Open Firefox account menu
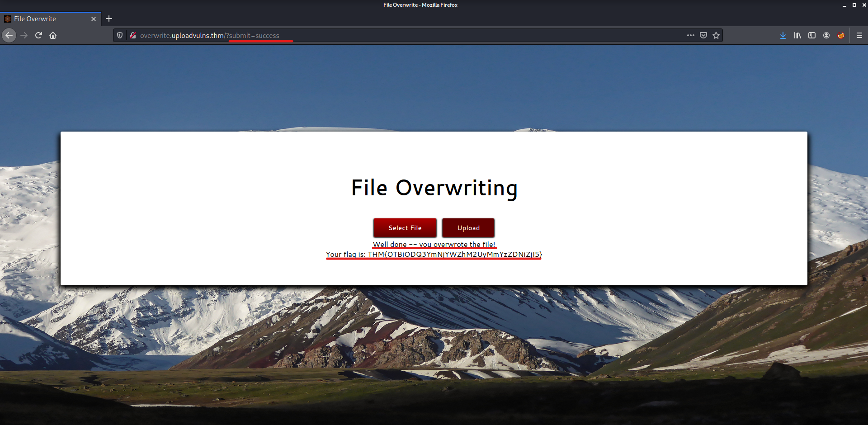This screenshot has width=868, height=425. pos(826,35)
